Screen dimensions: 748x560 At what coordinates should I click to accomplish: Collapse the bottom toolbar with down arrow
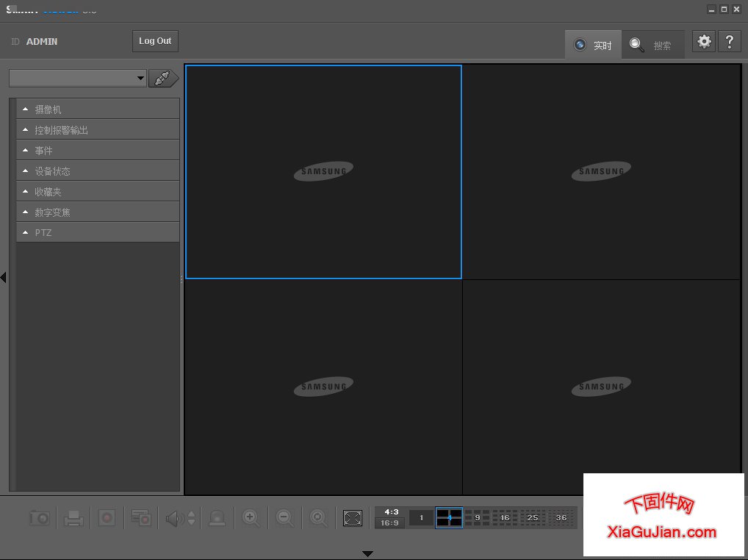click(x=367, y=554)
